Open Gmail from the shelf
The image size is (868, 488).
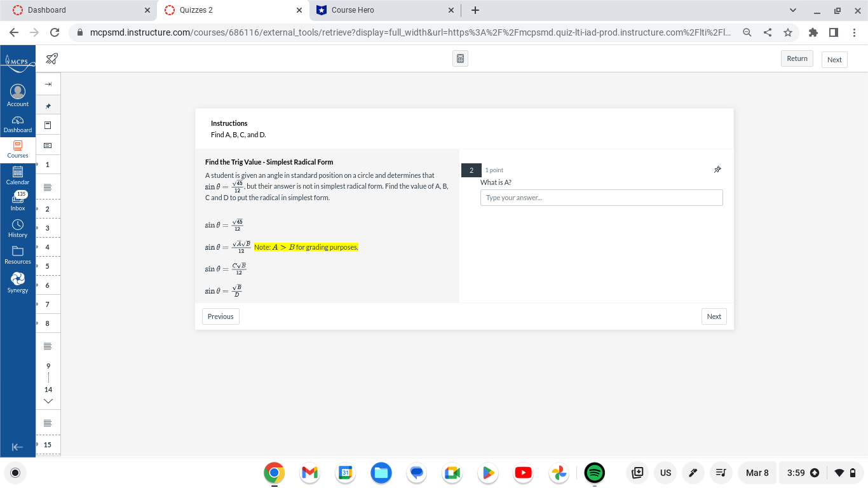[309, 473]
